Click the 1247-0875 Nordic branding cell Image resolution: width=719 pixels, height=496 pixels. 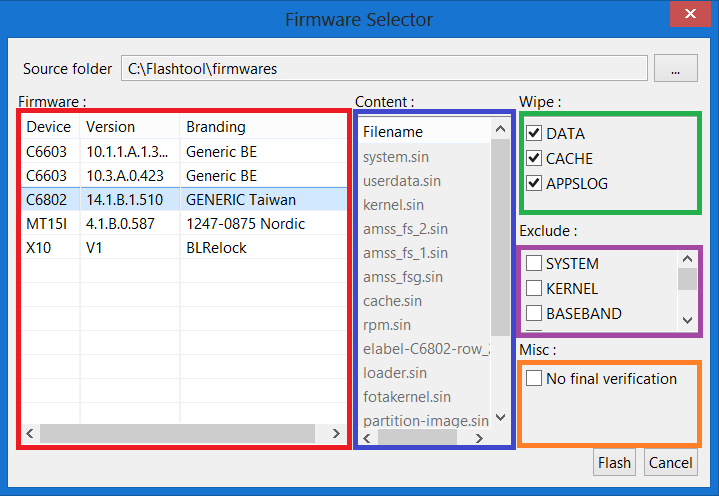pos(263,224)
